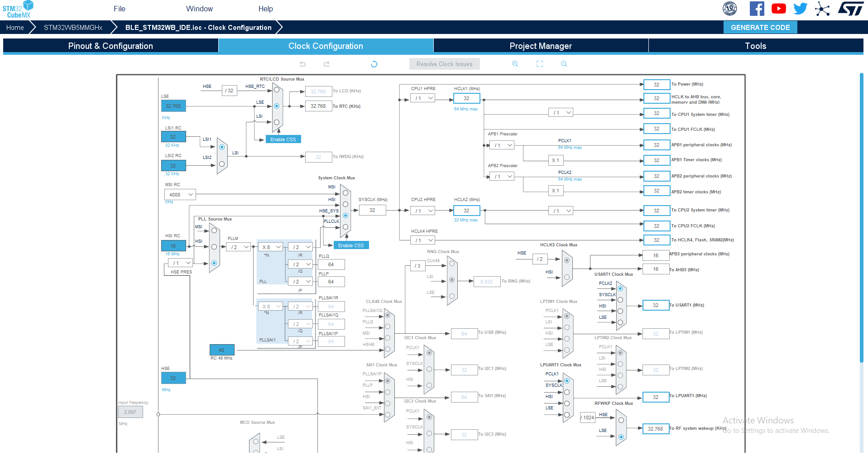The height and width of the screenshot is (456, 868).
Task: Click the GENERATE CODE button
Action: tap(760, 27)
